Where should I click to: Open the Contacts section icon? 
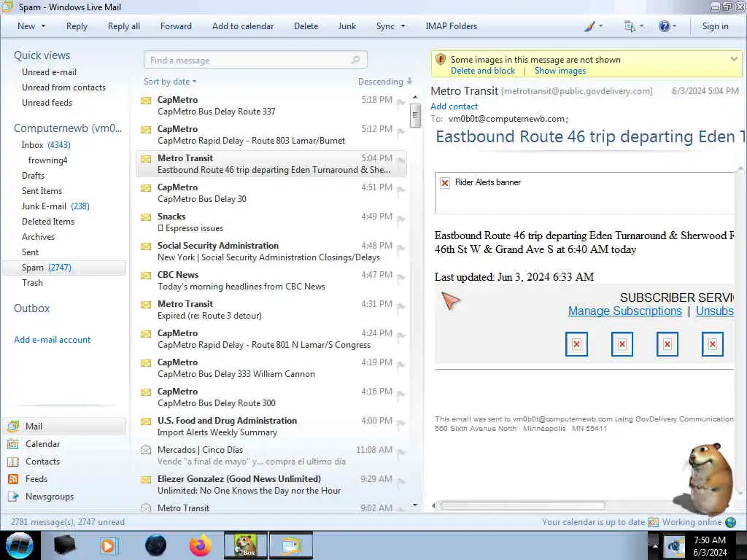[13, 462]
